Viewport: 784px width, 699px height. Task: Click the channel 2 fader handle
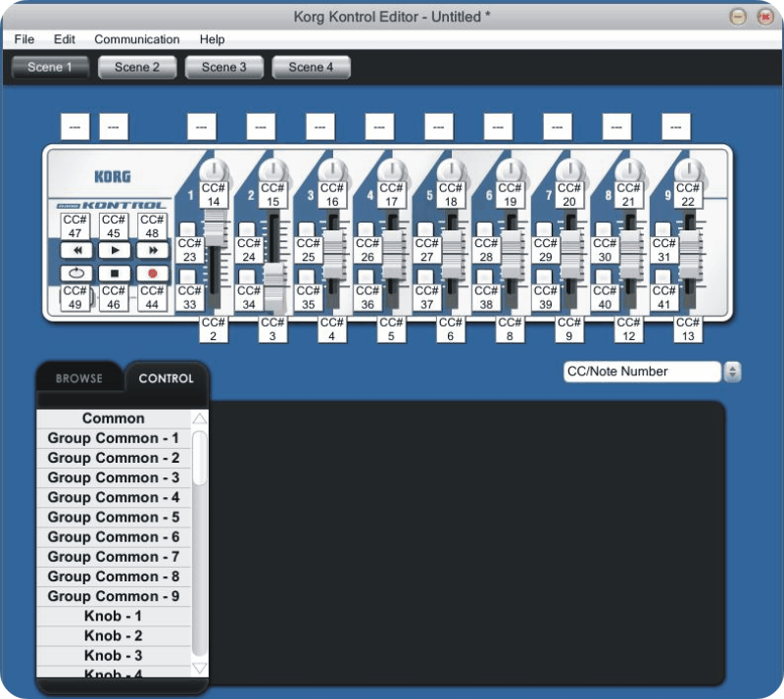[273, 296]
